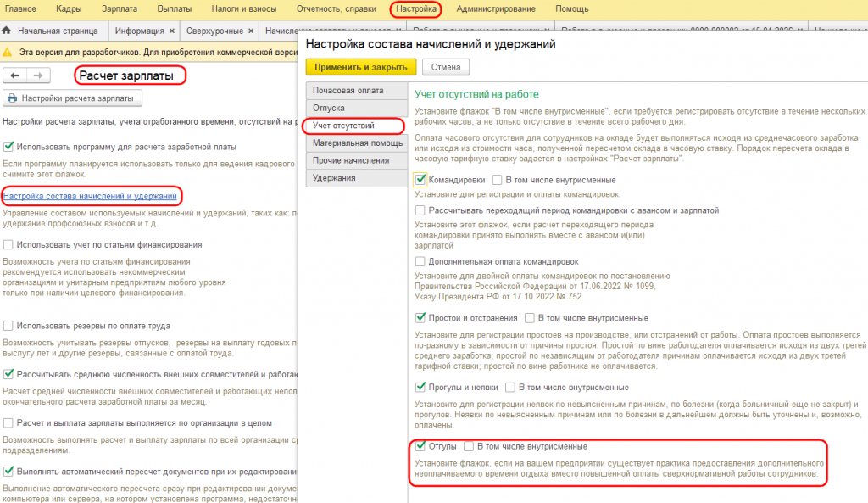Open Настройка состава начислений и удержаний link
Image resolution: width=868 pixels, height=503 pixels.
click(90, 196)
